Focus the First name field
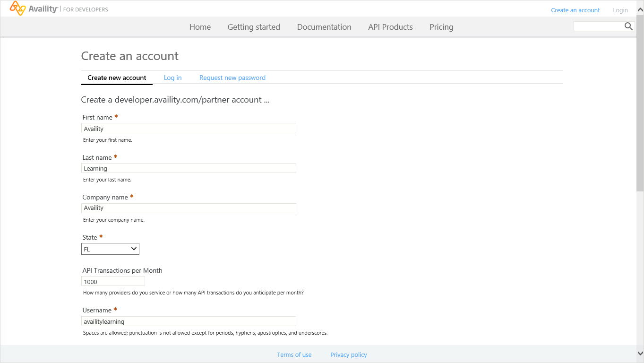Image resolution: width=644 pixels, height=363 pixels. pos(189,128)
